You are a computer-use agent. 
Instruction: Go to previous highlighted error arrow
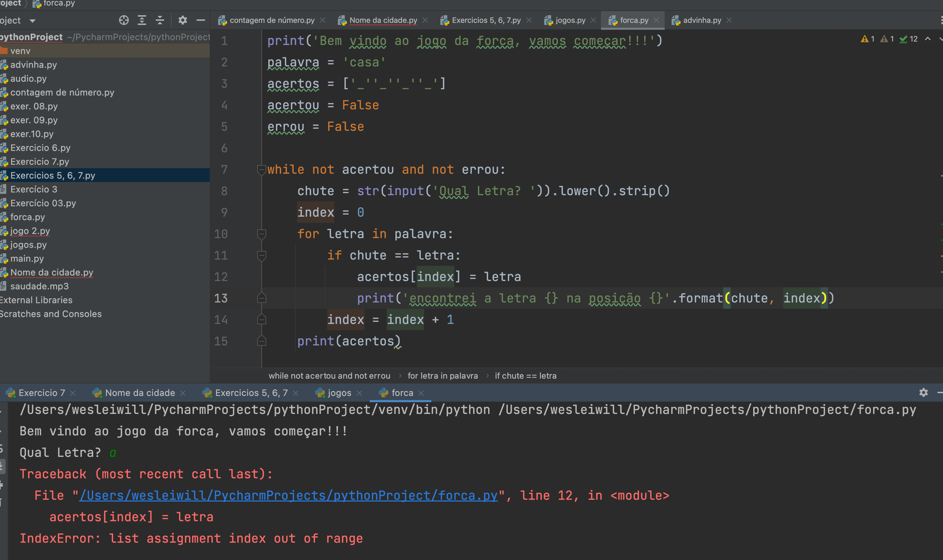(927, 39)
